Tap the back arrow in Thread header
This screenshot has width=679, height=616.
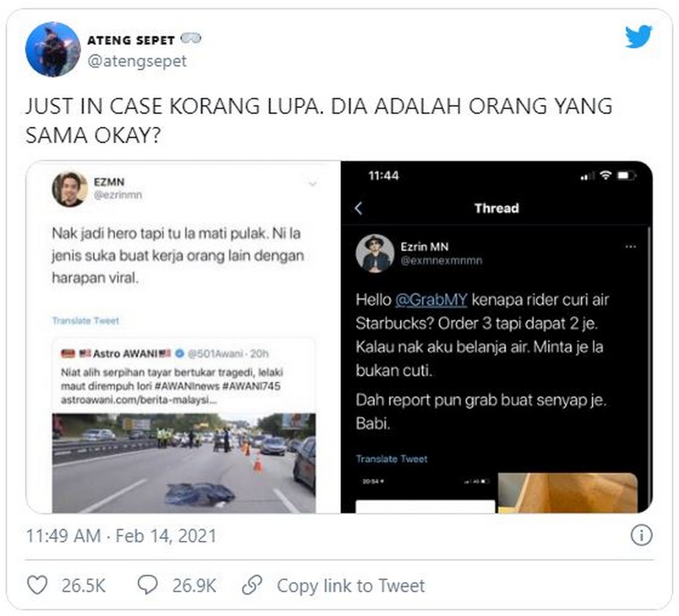click(358, 208)
